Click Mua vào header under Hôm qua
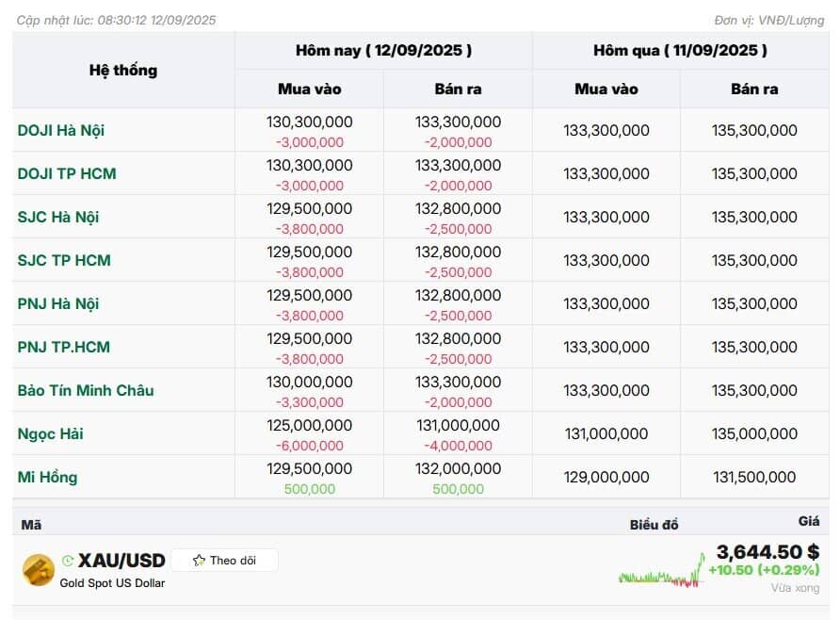The image size is (840, 620). click(606, 89)
